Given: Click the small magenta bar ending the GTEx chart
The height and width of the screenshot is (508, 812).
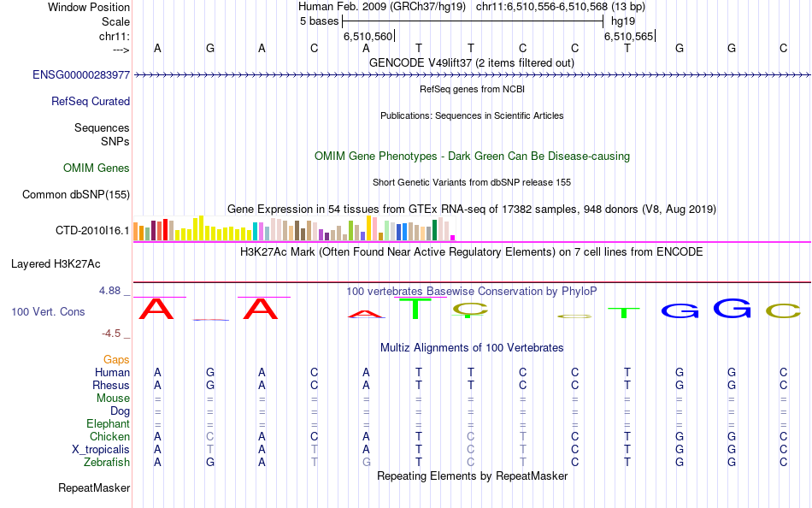Looking at the screenshot, I should tap(453, 238).
